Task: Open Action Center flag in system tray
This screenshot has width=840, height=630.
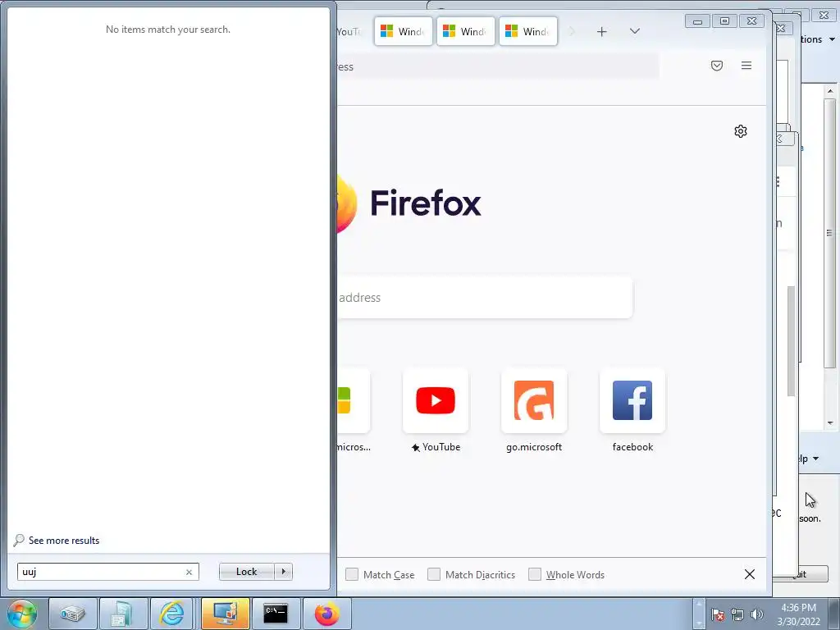Action: point(718,614)
